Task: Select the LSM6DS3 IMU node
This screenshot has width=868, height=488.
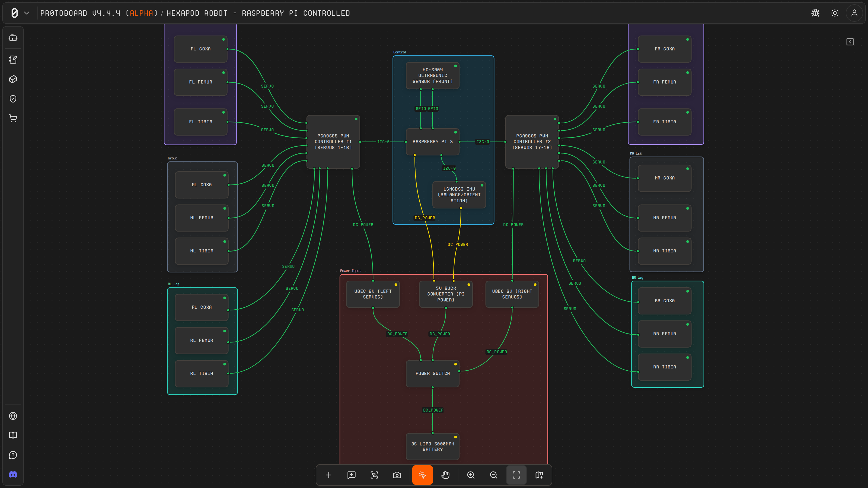Action: pyautogui.click(x=459, y=195)
